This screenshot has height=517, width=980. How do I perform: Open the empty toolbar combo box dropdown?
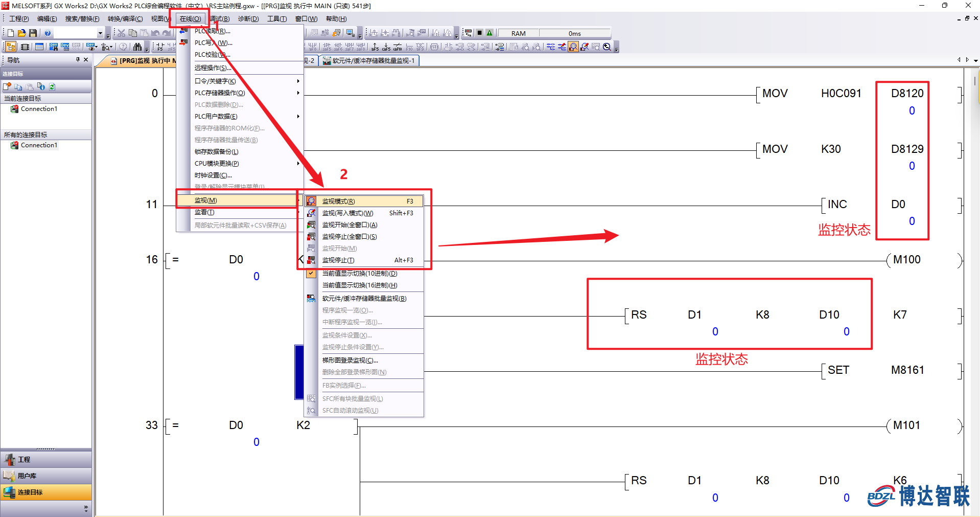click(x=100, y=33)
